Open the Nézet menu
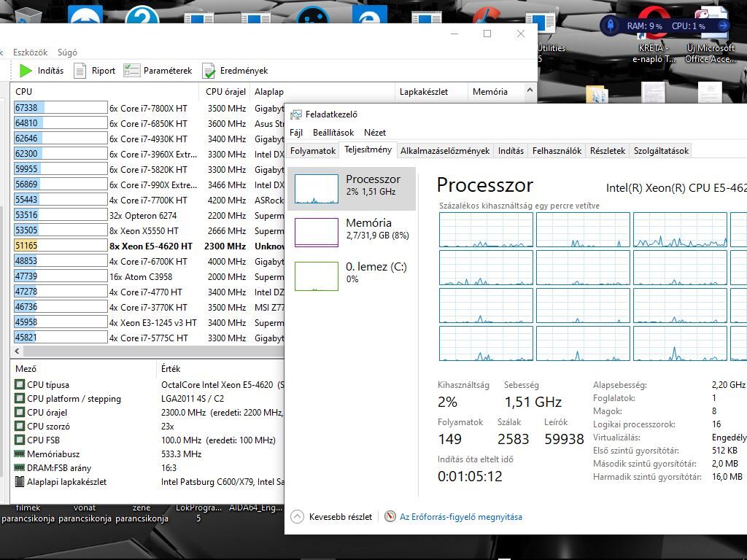 [375, 133]
